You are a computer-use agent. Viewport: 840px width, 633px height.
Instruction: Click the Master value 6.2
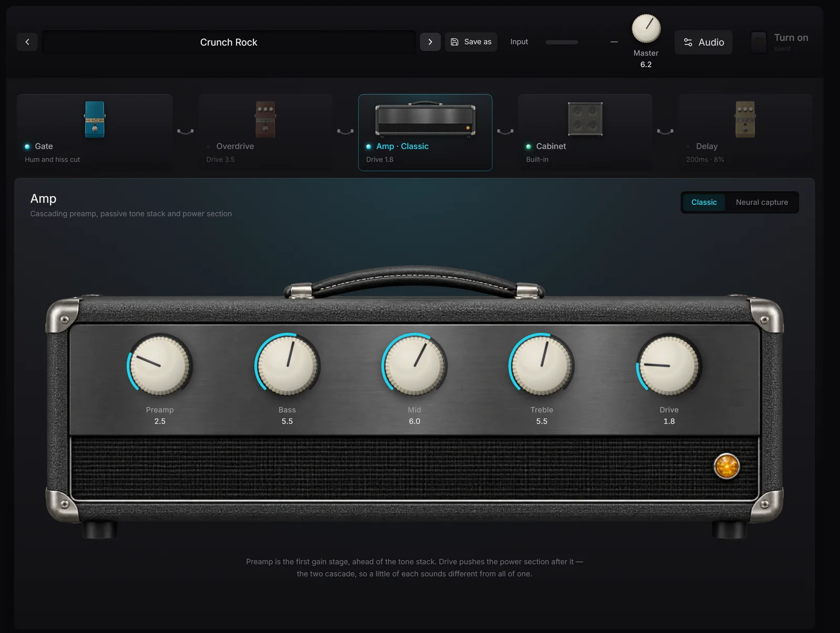click(x=646, y=64)
